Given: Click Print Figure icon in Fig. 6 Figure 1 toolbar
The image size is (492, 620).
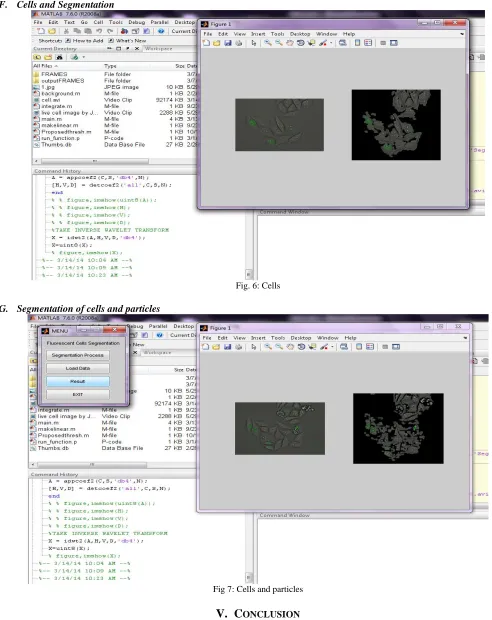Looking at the screenshot, I should [238, 43].
